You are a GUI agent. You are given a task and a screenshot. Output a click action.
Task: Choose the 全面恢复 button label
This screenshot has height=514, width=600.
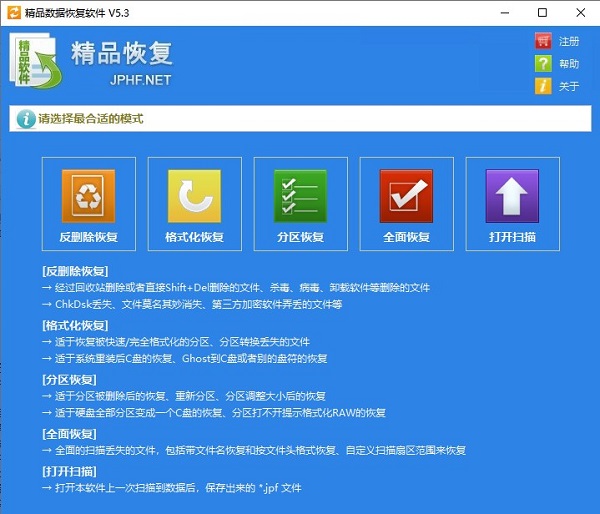[406, 237]
